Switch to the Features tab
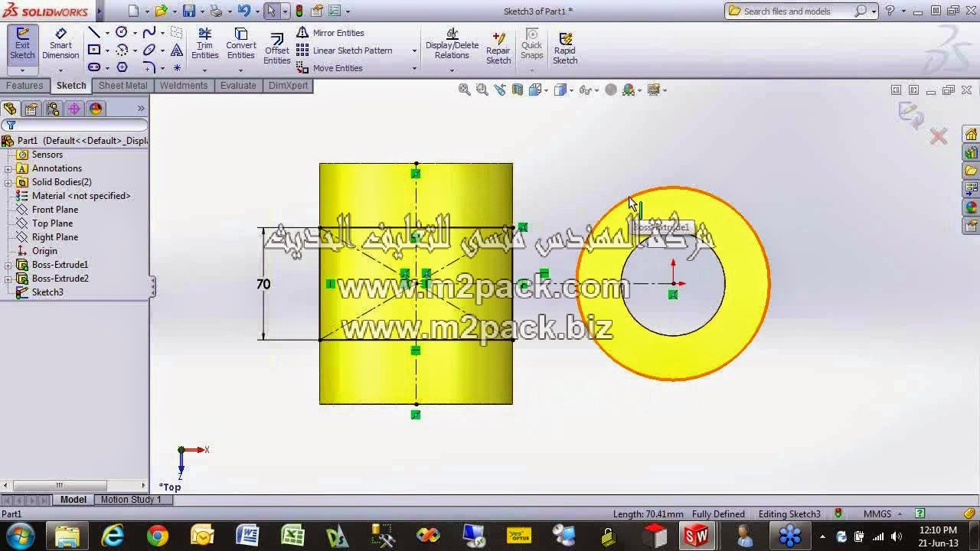 point(24,86)
